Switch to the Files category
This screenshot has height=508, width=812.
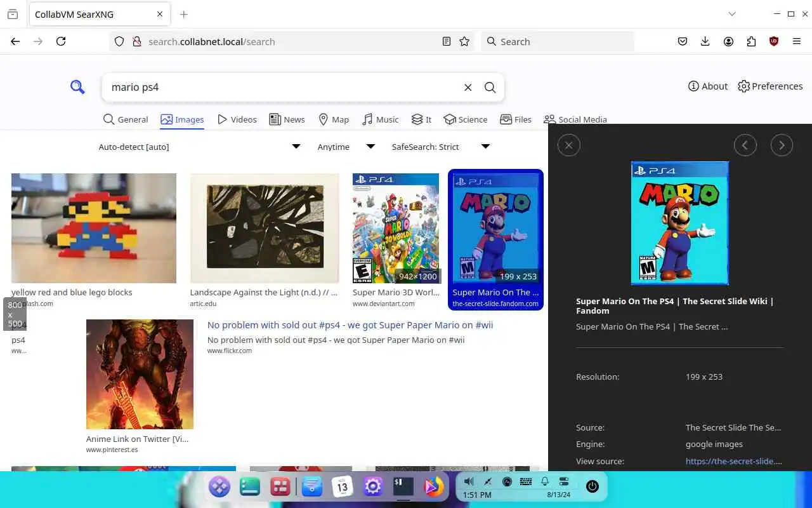point(516,119)
